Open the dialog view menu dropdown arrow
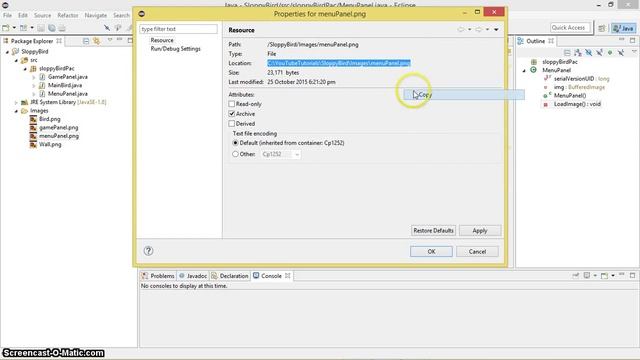640x360 pixels. coord(496,29)
